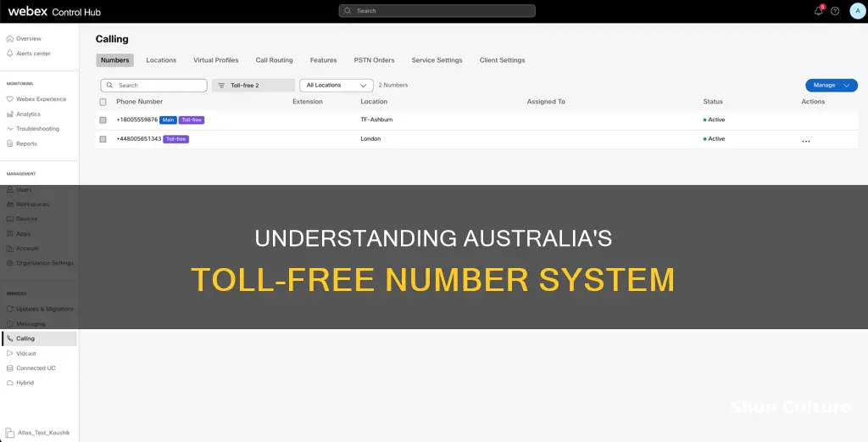Open Calling in sidebar

39,338
